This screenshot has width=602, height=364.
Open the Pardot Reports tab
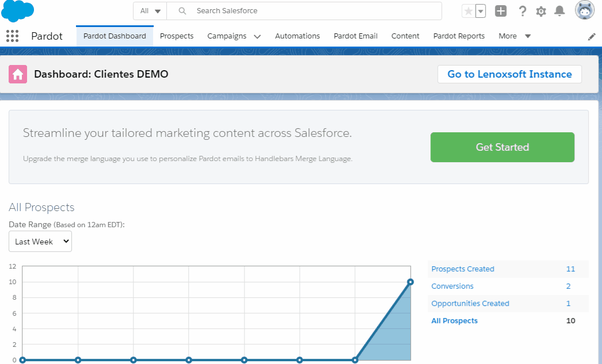pos(459,36)
